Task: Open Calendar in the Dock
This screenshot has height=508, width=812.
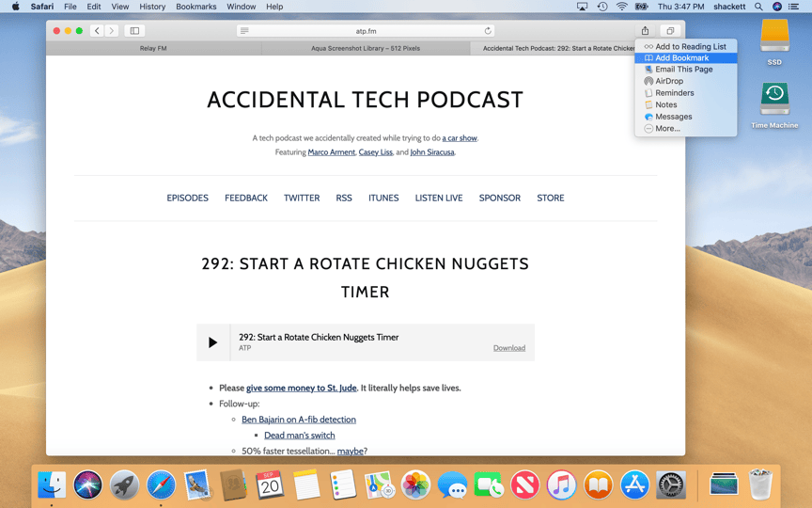Action: [270, 485]
